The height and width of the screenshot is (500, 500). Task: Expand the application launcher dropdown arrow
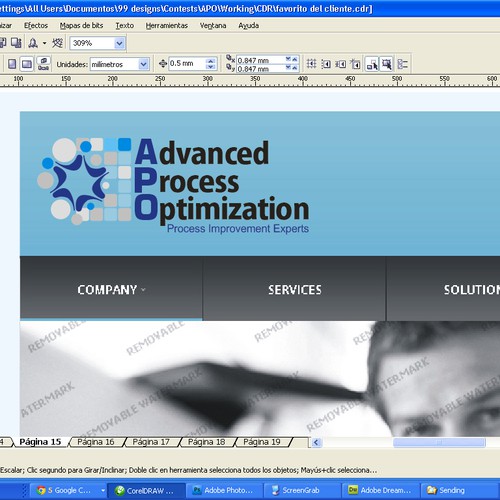coord(44,43)
